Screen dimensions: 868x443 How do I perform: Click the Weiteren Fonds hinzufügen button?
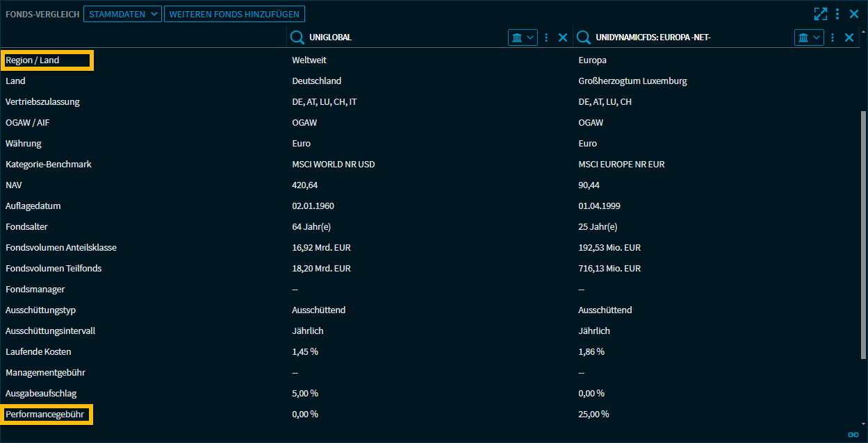(234, 14)
